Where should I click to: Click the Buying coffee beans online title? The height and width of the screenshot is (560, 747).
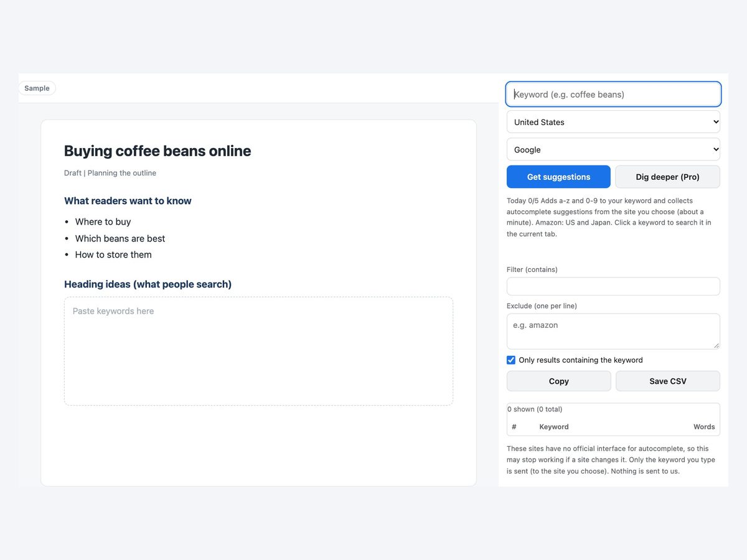(x=157, y=151)
